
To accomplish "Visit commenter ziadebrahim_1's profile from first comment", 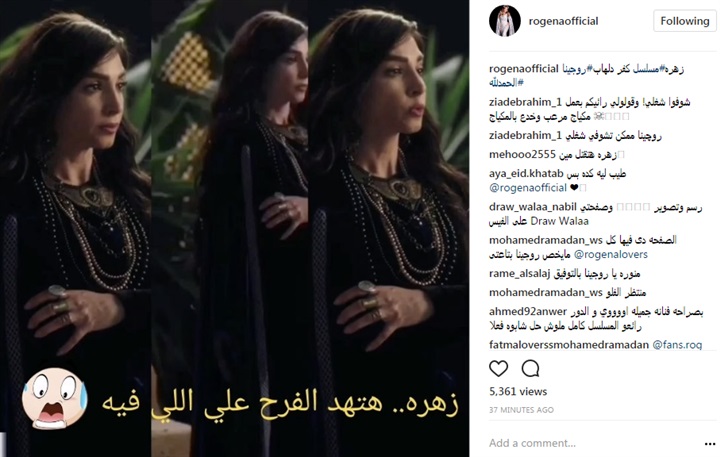I will tap(525, 102).
